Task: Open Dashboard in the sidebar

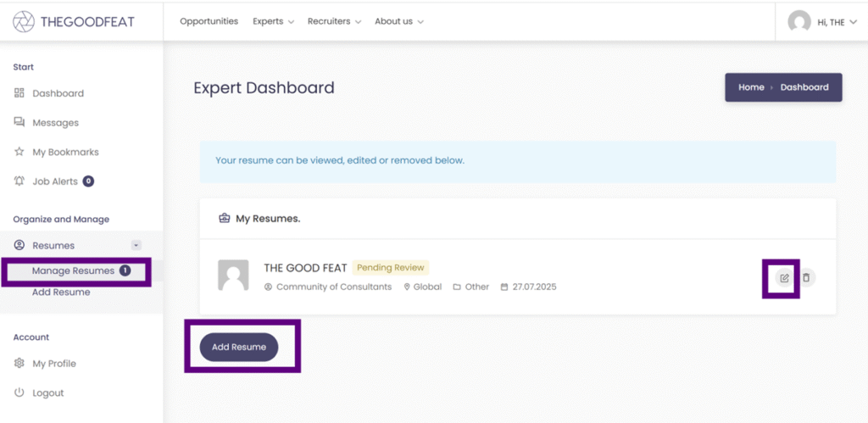Action: pyautogui.click(x=58, y=93)
